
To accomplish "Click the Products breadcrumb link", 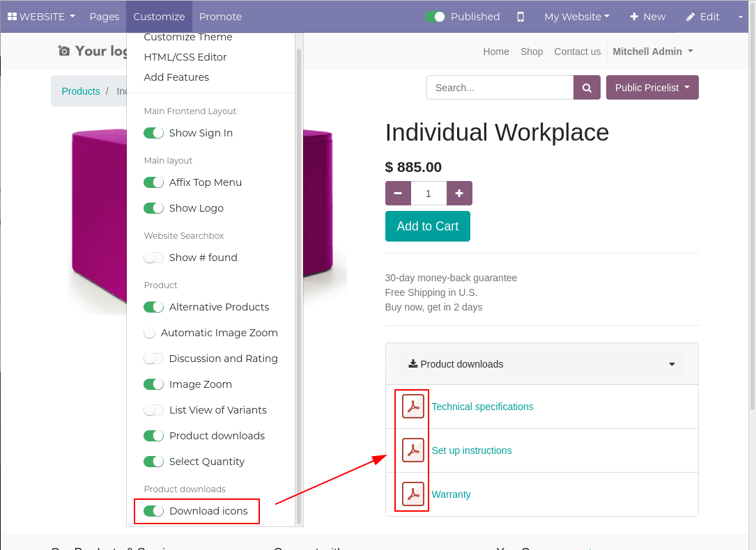I will 81,91.
